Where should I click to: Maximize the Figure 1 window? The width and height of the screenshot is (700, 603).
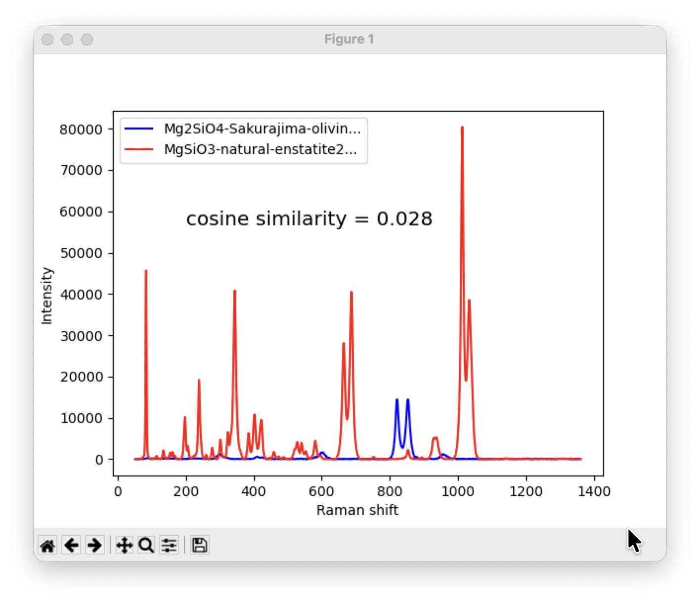pos(87,40)
